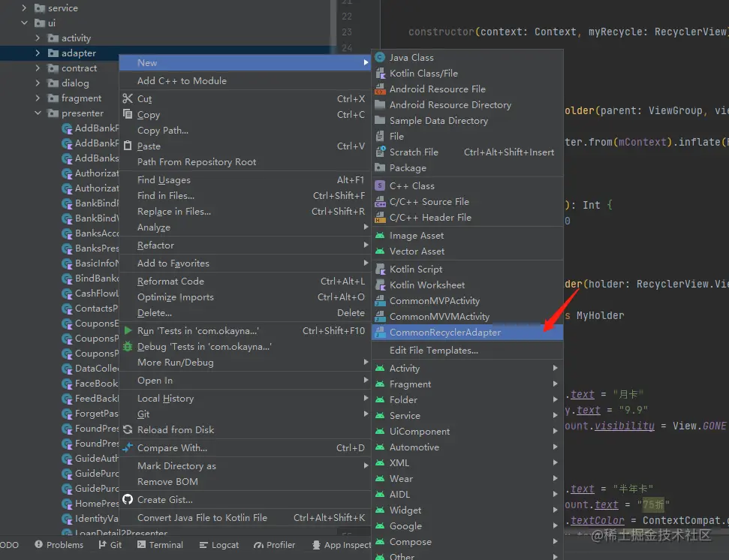Click the Paste clipboard icon
729x560 pixels.
[x=128, y=146]
